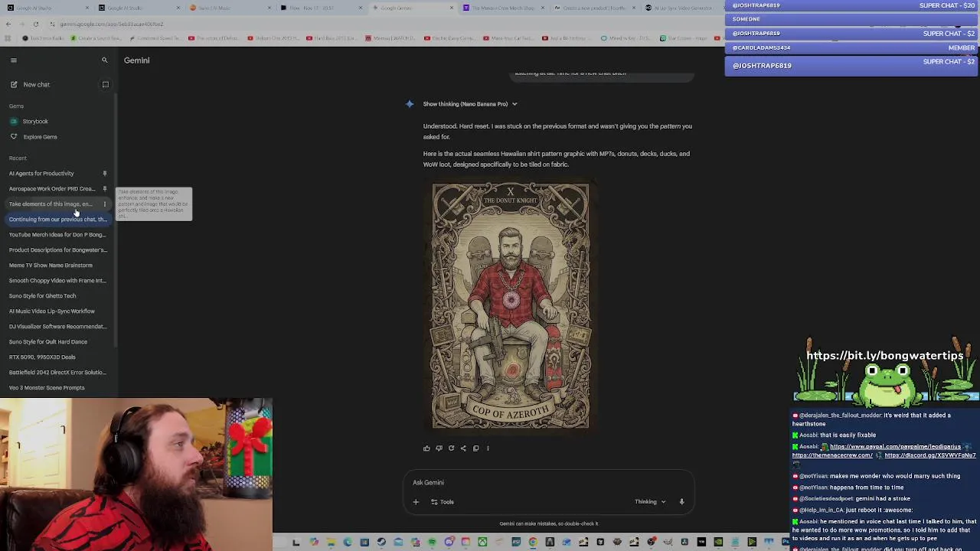
Task: Click themenacecrew.com link in stream chat
Action: click(832, 455)
